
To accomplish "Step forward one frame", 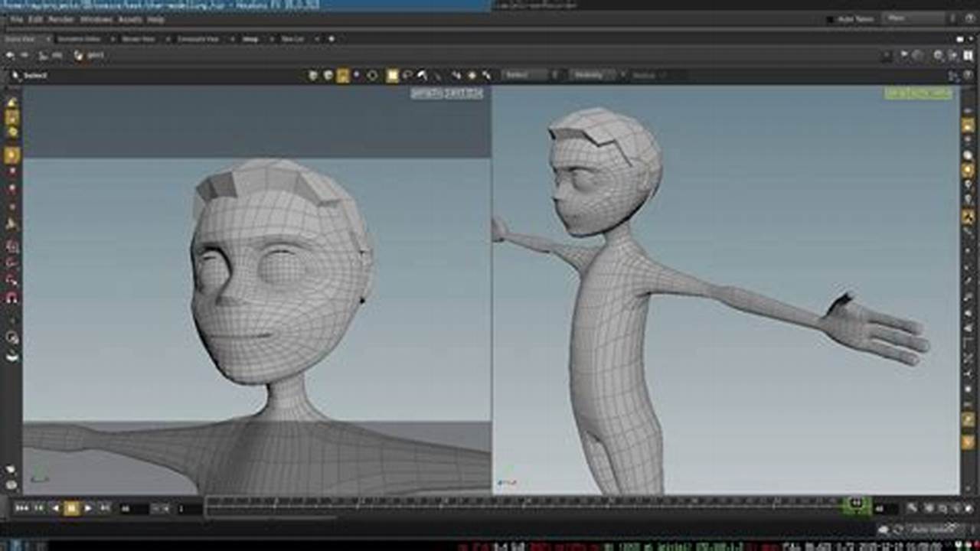I will tap(103, 508).
